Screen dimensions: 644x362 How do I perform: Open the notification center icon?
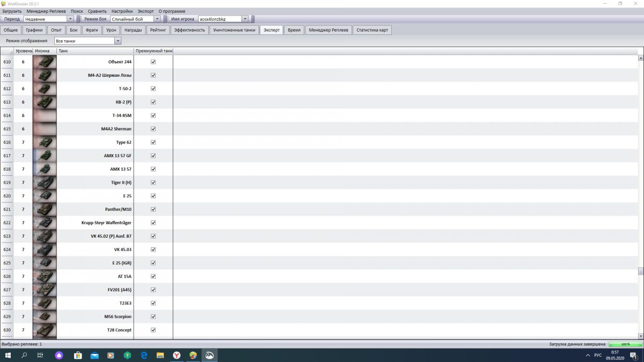tap(633, 355)
